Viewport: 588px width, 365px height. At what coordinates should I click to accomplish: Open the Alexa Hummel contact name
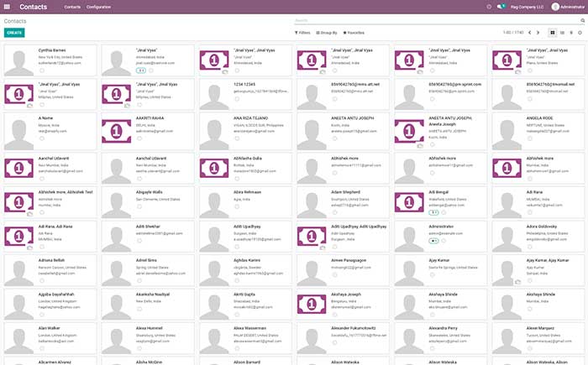(149, 328)
